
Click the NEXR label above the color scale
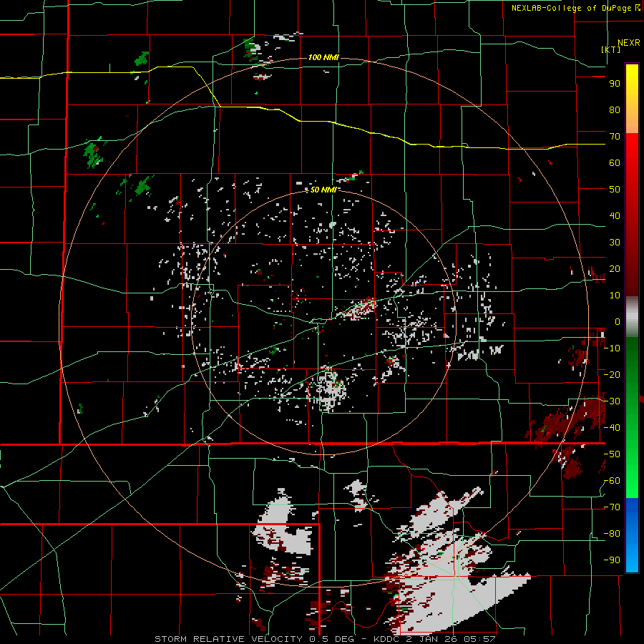click(629, 43)
